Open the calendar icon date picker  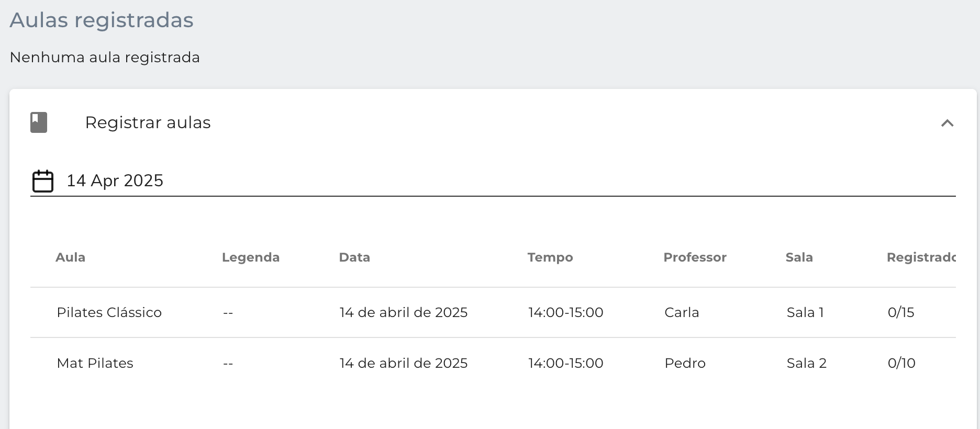coord(43,181)
